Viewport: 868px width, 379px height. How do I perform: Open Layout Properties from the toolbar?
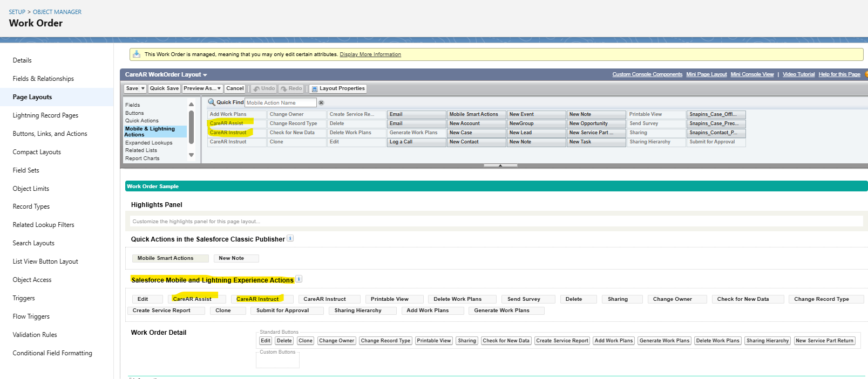point(338,88)
